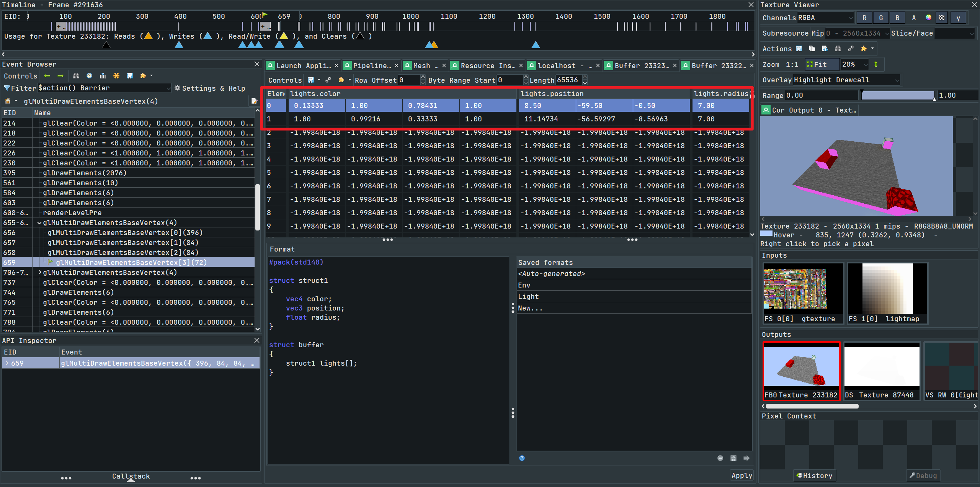980x487 pixels.
Task: Click the green previous-event arrow
Action: click(x=47, y=76)
